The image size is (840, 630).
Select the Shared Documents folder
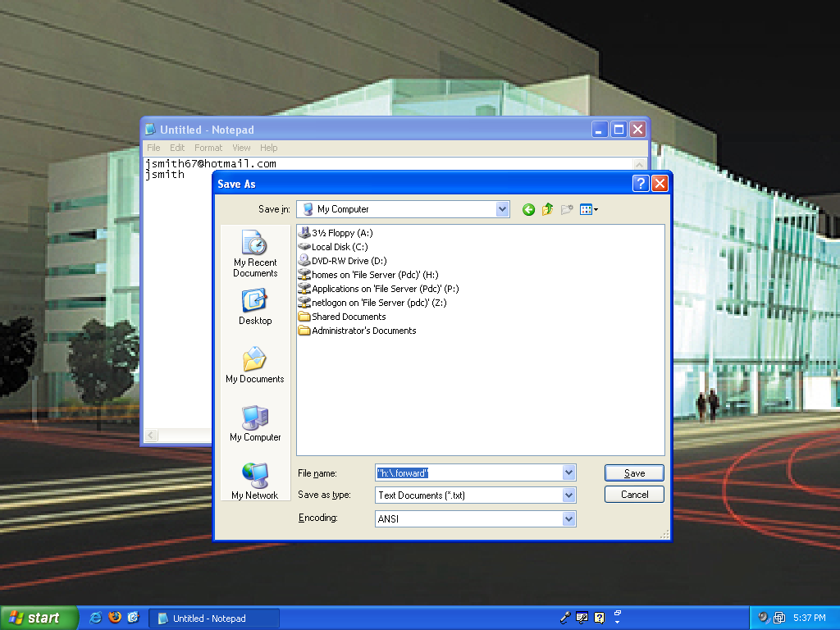click(342, 317)
